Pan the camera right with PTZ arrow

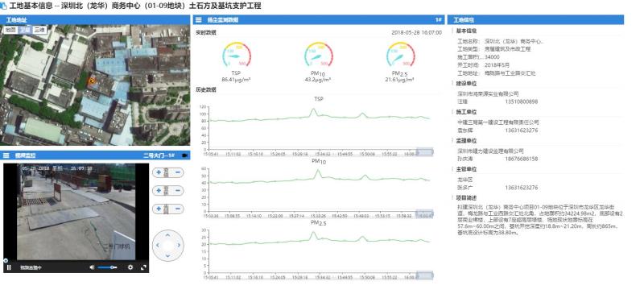(179, 246)
